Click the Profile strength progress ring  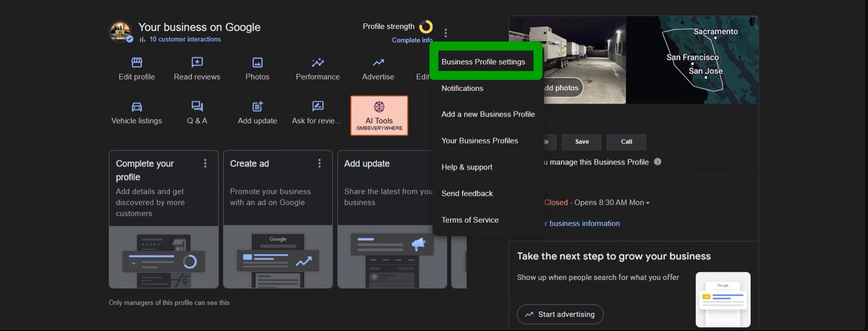(426, 27)
